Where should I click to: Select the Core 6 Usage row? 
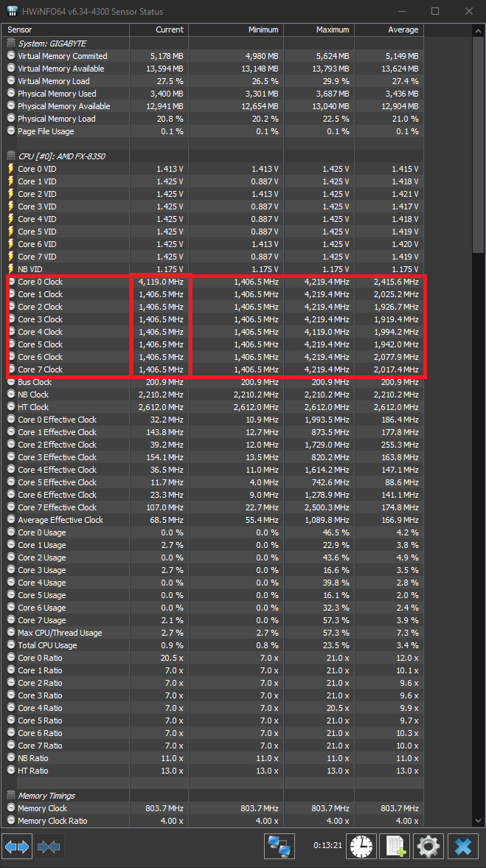[x=214, y=608]
